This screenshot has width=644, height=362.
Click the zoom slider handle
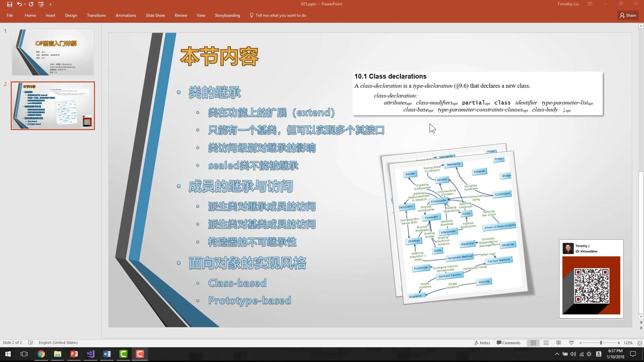pyautogui.click(x=601, y=343)
